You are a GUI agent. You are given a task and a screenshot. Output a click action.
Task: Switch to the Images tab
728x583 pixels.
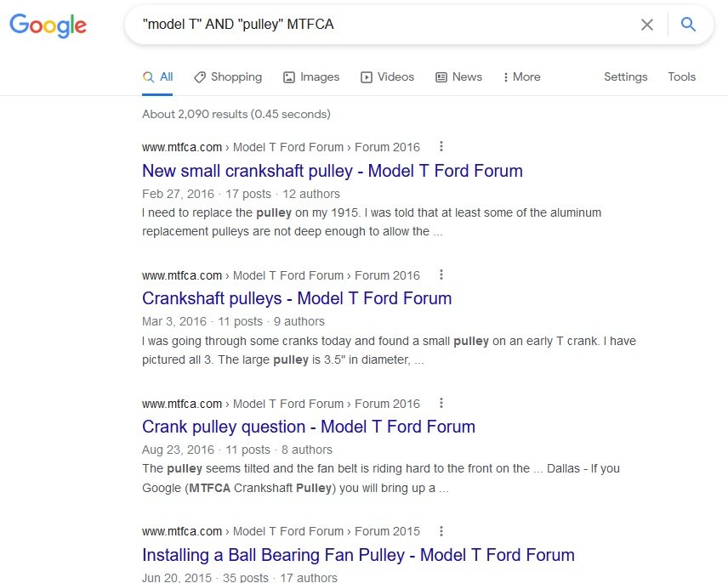point(311,76)
